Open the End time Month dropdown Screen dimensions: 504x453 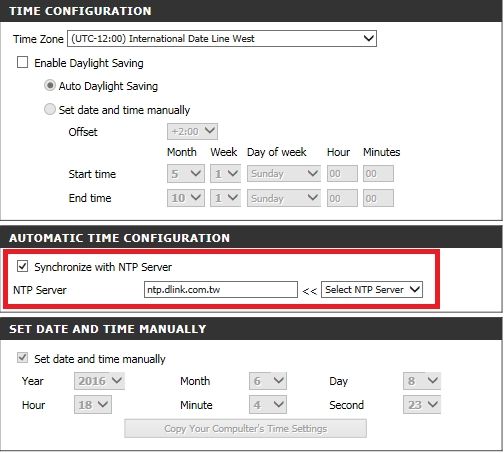pyautogui.click(x=186, y=198)
